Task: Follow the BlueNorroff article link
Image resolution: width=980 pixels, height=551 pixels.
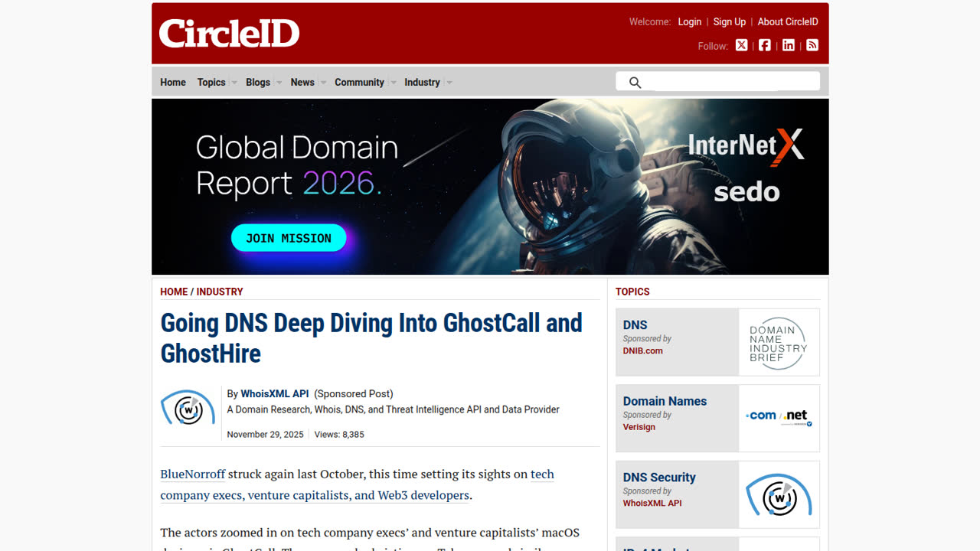Action: (193, 474)
